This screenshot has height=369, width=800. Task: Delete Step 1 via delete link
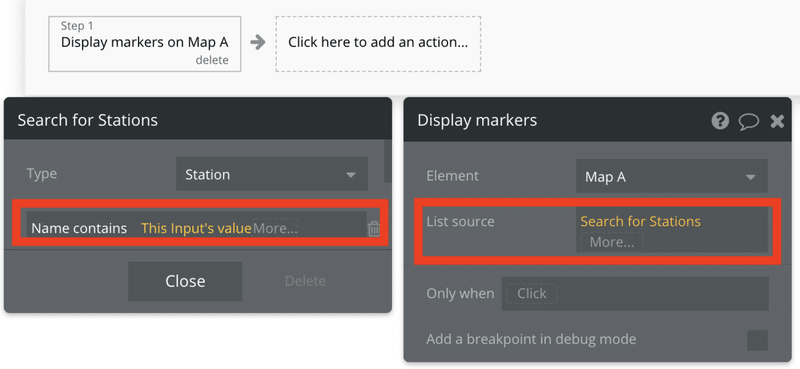click(x=212, y=60)
